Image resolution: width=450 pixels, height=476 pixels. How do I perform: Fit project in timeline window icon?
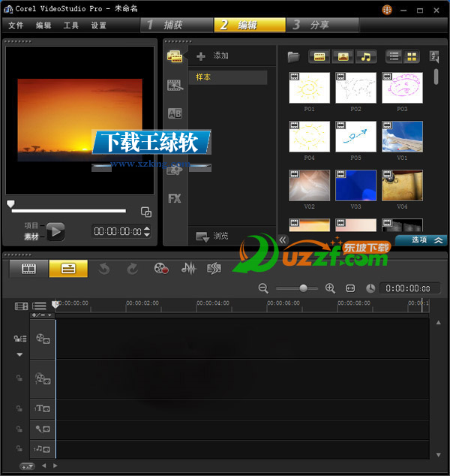point(350,288)
